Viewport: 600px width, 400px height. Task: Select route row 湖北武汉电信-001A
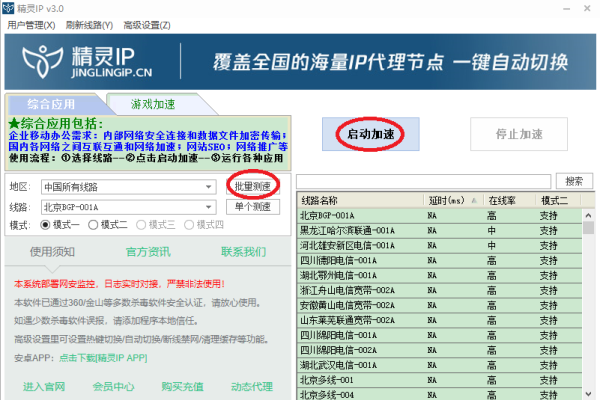click(440, 365)
